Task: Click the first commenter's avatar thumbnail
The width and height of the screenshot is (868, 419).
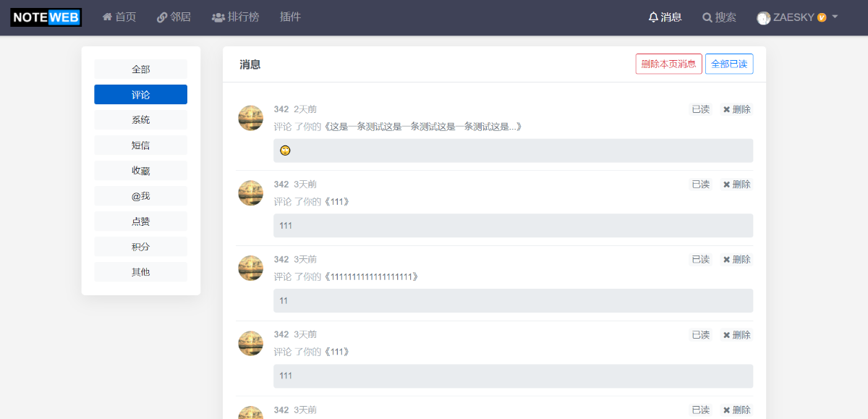Action: (251, 118)
